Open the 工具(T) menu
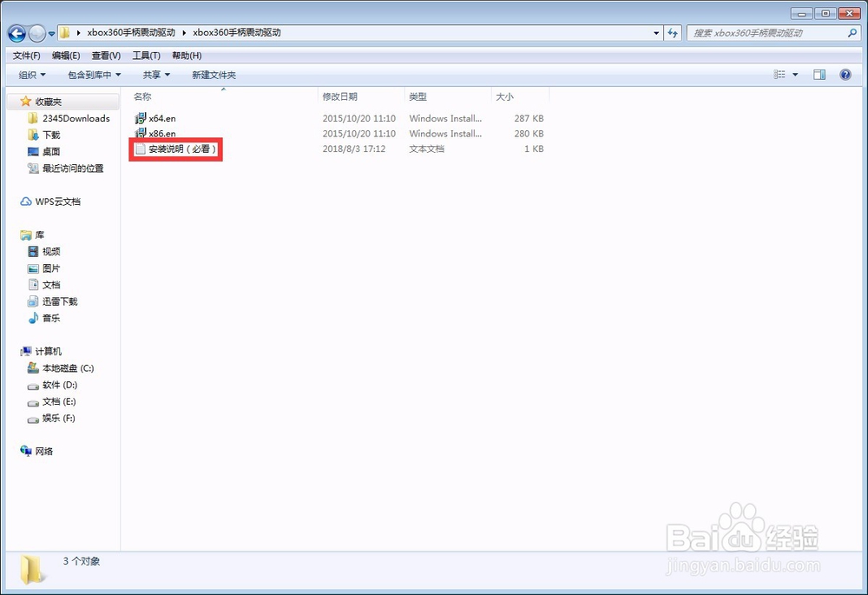The width and height of the screenshot is (868, 595). (146, 56)
